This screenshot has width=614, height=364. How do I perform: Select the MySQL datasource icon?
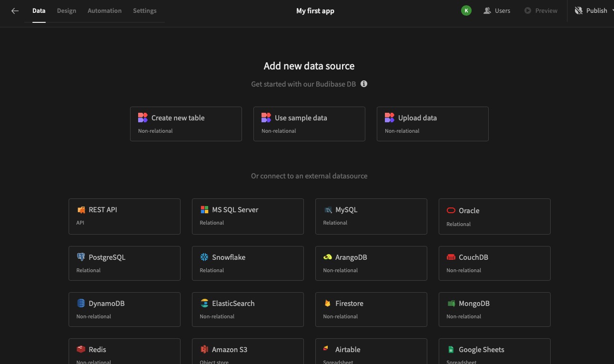[328, 209]
